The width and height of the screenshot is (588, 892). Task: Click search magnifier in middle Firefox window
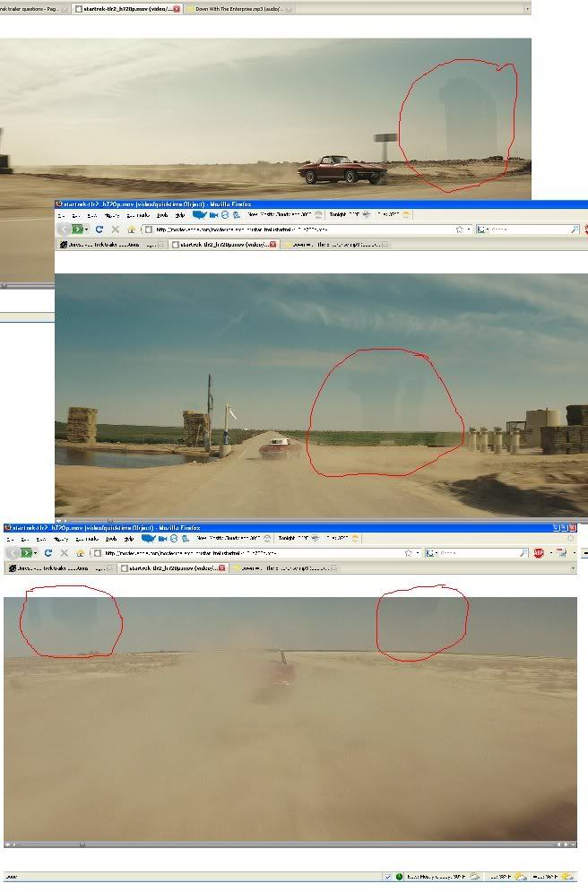[575, 229]
